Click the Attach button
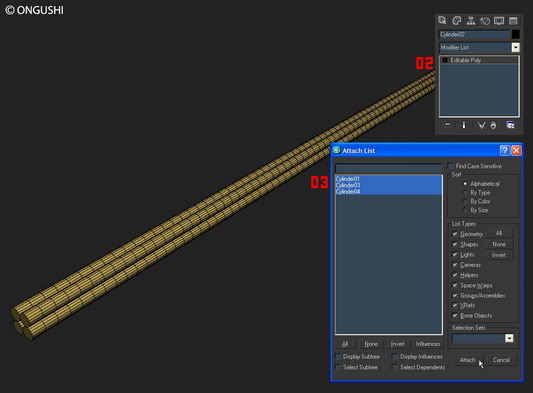533x393 pixels. 467,360
